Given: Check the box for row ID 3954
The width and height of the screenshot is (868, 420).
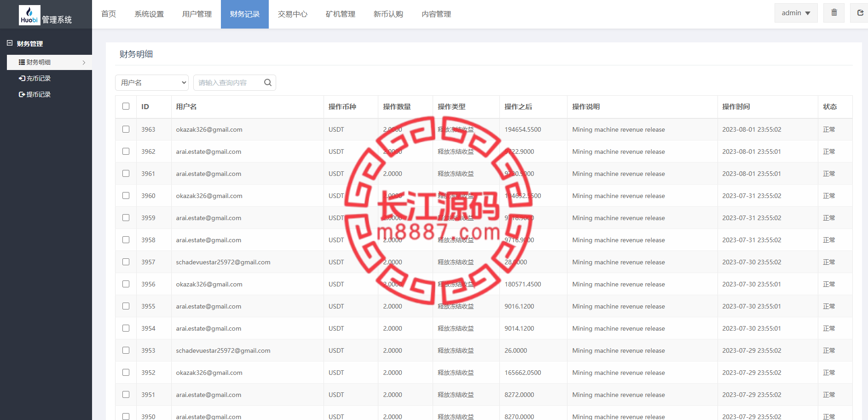Looking at the screenshot, I should point(126,328).
